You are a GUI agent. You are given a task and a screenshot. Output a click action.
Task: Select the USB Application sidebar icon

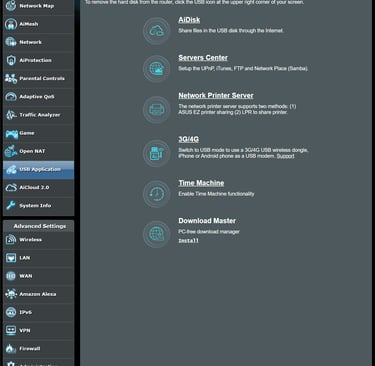11,169
